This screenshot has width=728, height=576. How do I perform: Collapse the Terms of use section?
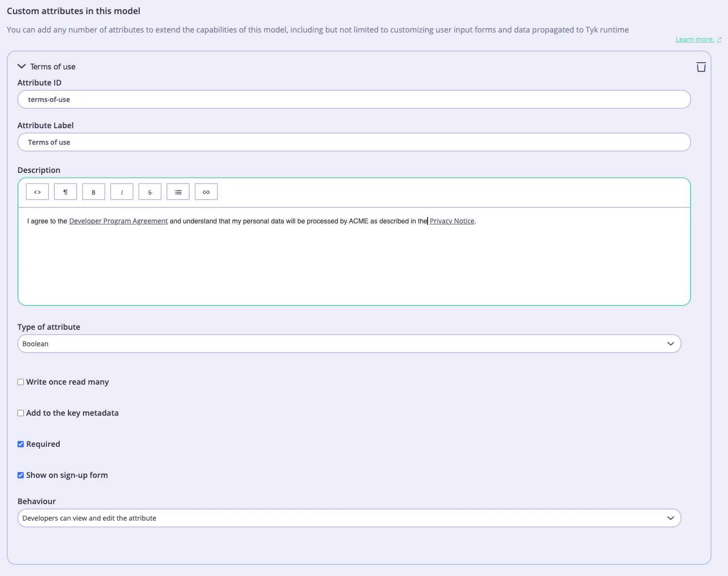click(21, 66)
